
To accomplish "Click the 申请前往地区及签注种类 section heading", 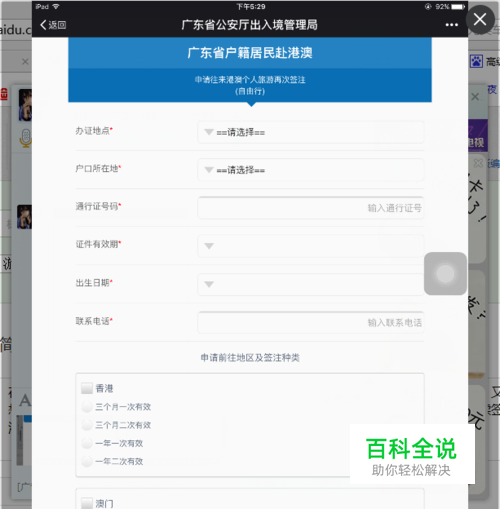I will (250, 358).
